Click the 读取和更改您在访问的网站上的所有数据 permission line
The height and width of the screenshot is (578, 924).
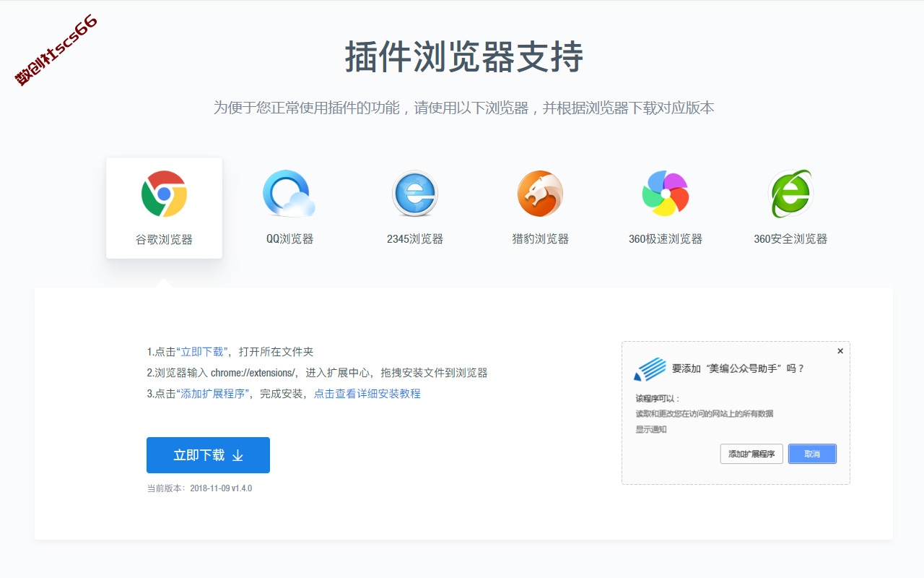[x=705, y=414]
